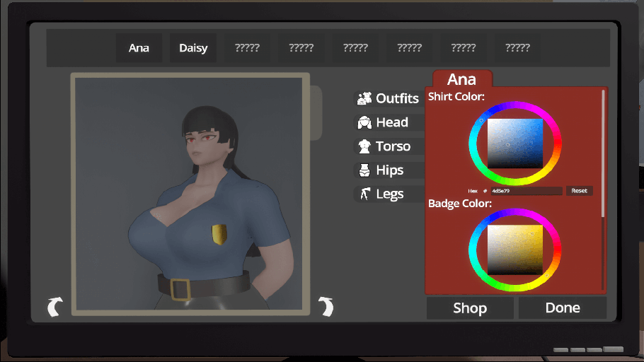Select the Head customization icon
644x362 pixels.
[364, 122]
